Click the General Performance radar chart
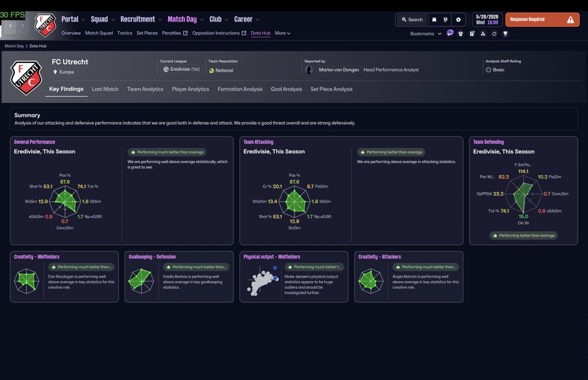The height and width of the screenshot is (380, 588). (x=65, y=201)
